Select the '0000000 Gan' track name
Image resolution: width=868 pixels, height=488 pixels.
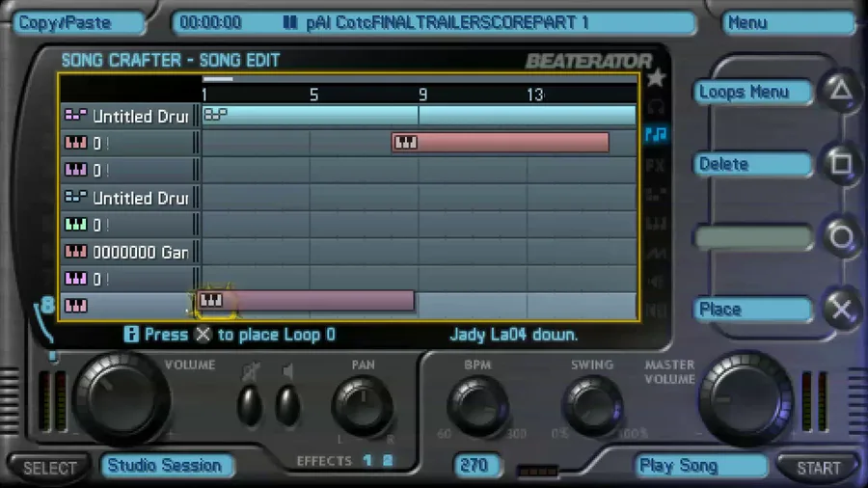pyautogui.click(x=141, y=253)
